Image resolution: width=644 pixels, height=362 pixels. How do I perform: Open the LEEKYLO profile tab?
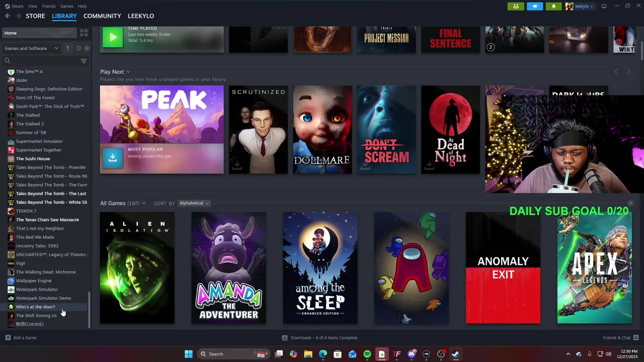[141, 16]
